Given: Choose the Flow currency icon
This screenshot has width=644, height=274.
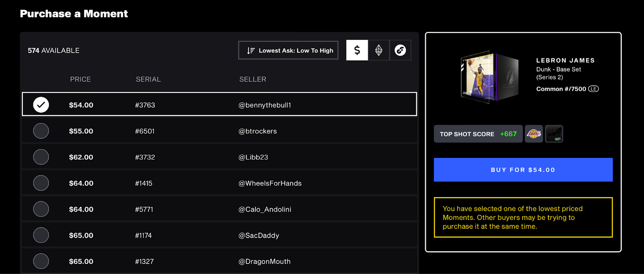Looking at the screenshot, I should pos(400,50).
